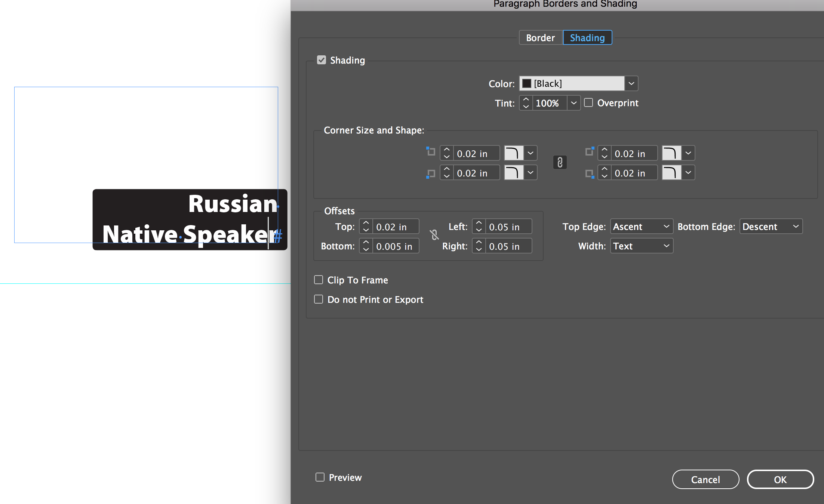824x504 pixels.
Task: Click the bottom-right corner shape preview
Action: pos(671,173)
